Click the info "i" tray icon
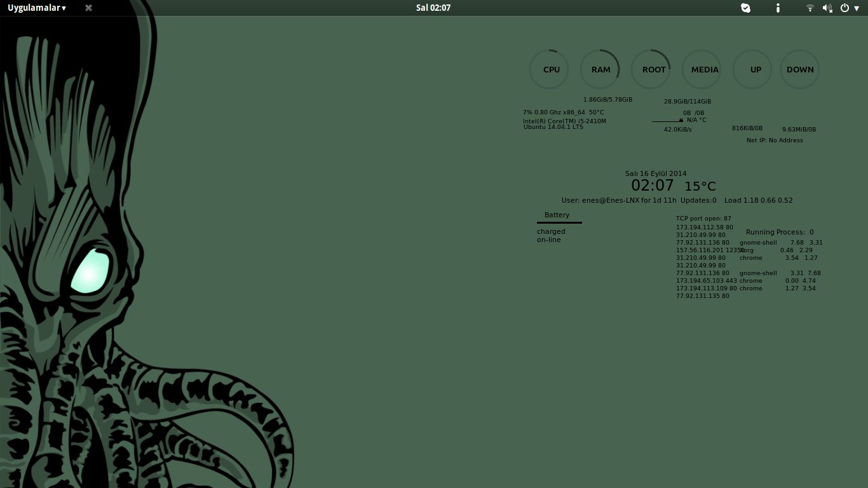Image resolution: width=868 pixels, height=488 pixels. coord(778,8)
